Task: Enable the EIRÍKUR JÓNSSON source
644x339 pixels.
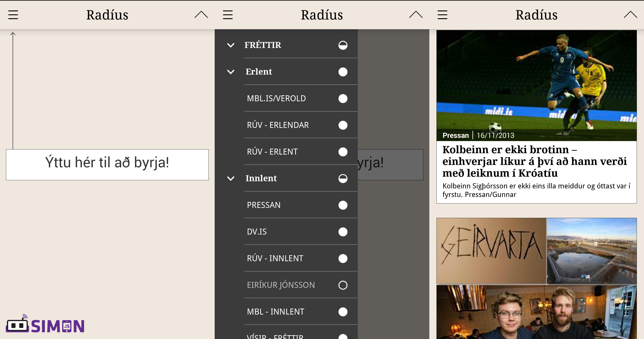Action: coord(343,285)
